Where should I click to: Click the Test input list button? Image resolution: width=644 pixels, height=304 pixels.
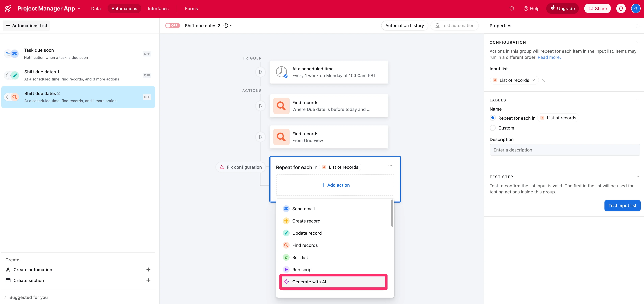tap(622, 206)
